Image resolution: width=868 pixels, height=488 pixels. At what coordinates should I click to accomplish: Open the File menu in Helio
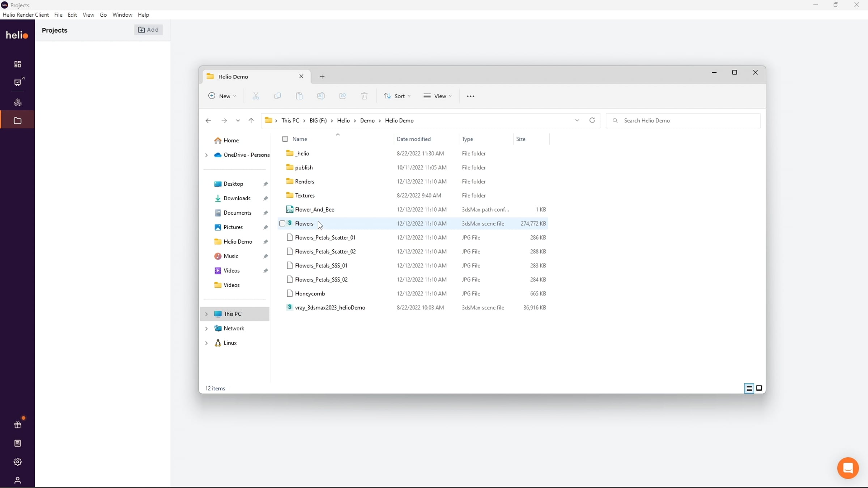click(x=58, y=15)
